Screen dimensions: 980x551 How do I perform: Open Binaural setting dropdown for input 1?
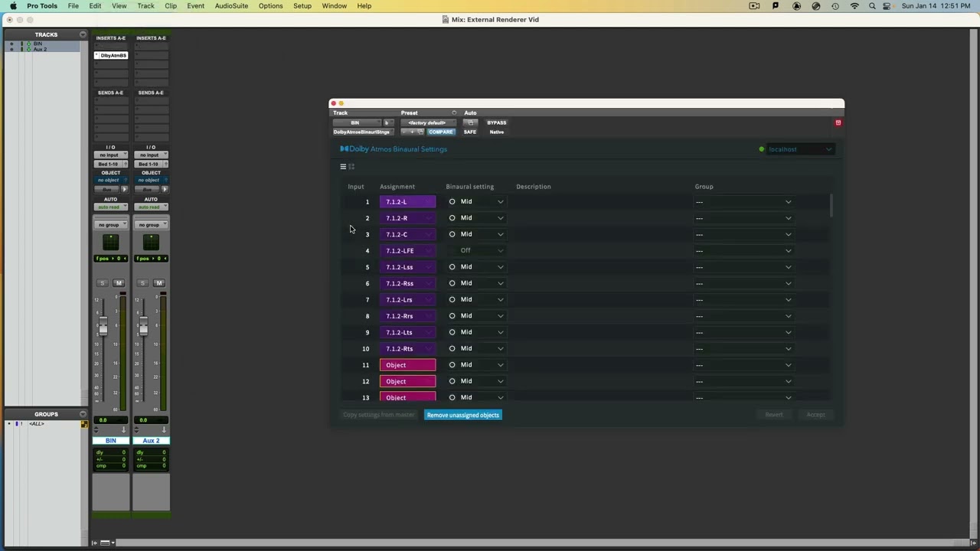(x=477, y=202)
